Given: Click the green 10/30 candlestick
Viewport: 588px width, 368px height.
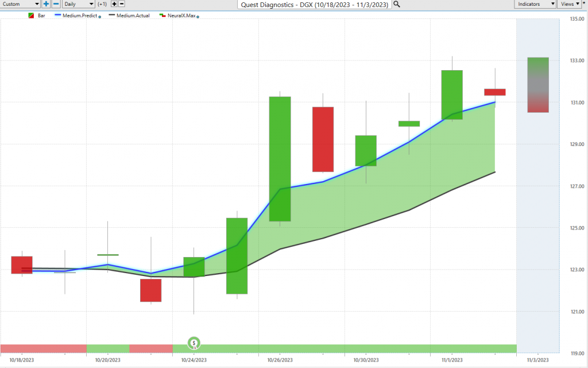Looking at the screenshot, I should tap(366, 151).
